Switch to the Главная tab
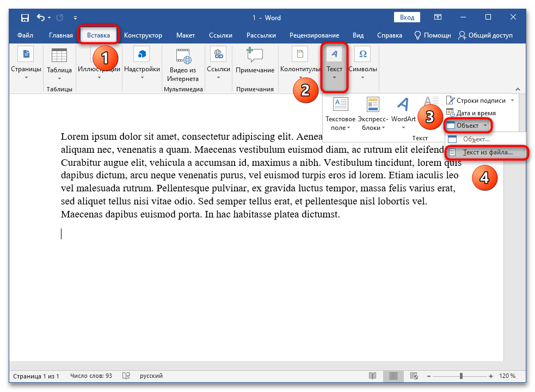Screen dimensions: 535x392 (x=61, y=35)
